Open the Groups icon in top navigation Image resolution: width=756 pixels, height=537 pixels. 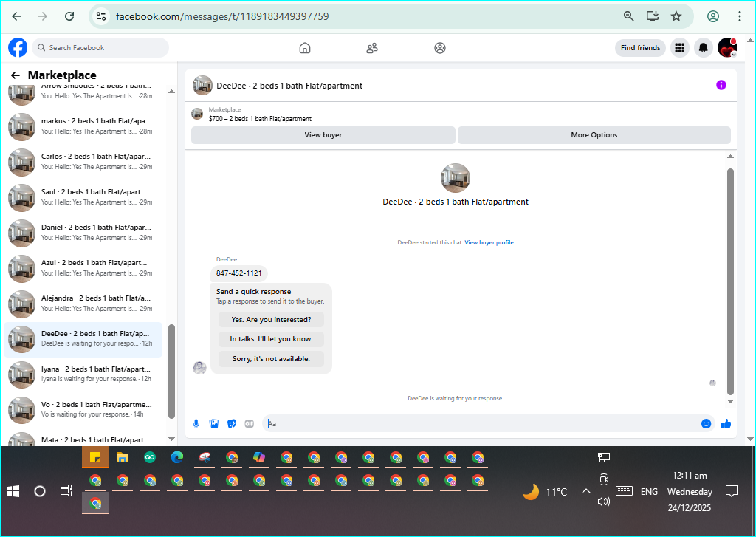click(440, 48)
